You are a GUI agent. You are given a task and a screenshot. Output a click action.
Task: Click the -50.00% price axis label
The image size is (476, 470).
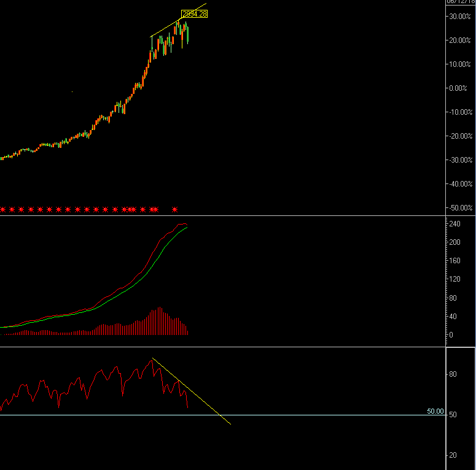coord(461,208)
